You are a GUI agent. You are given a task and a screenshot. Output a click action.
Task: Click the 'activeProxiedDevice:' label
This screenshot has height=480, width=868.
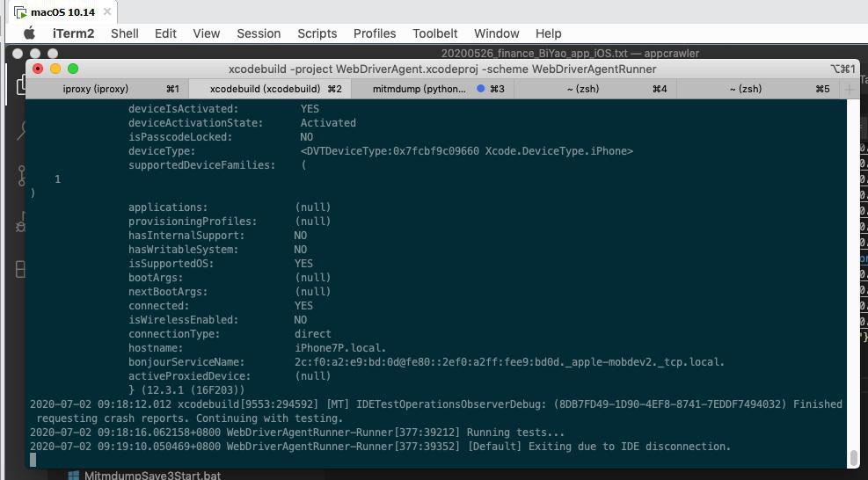click(189, 376)
